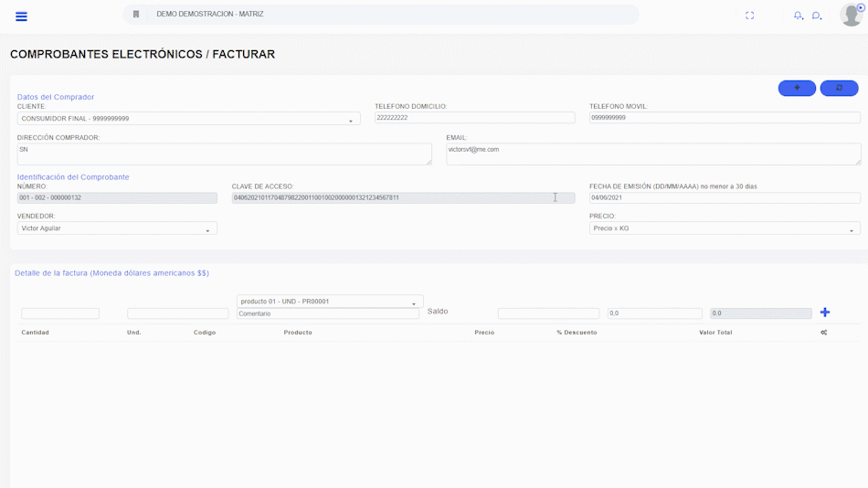The image size is (868, 488).
Task: Open the product selector dropdown
Action: click(x=329, y=302)
